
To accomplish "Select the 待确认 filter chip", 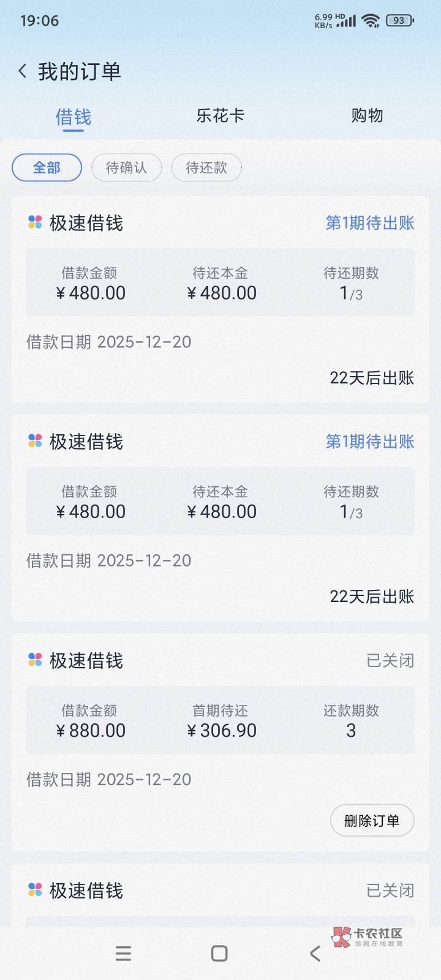I will pos(127,168).
